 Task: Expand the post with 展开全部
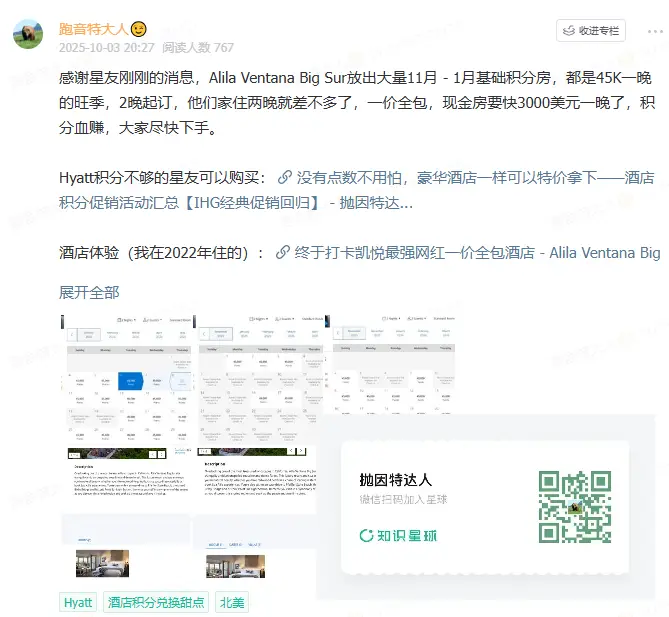pos(89,292)
